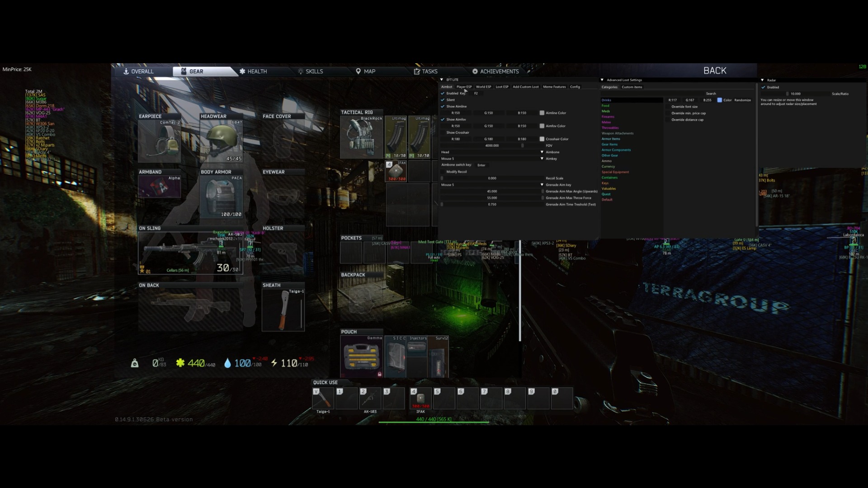
Task: Collapse the Advanced Loot Settings window
Action: point(602,80)
